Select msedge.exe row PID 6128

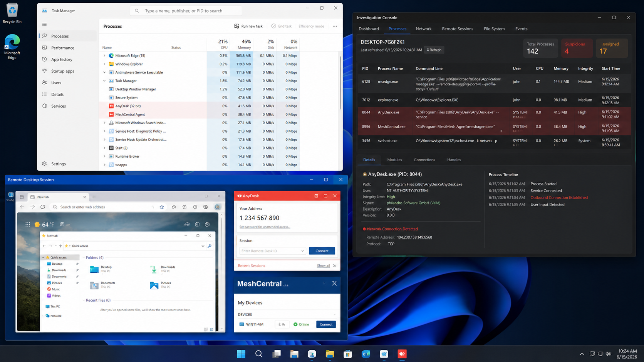pyautogui.click(x=494, y=84)
